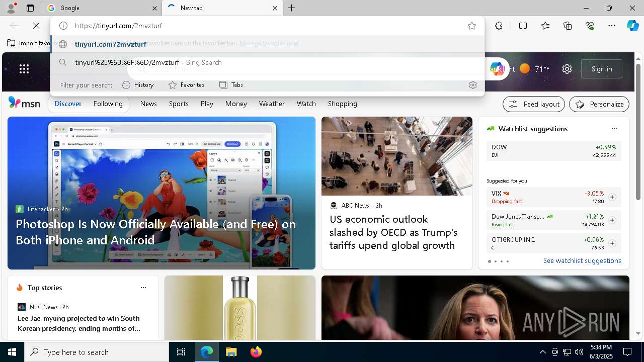The image size is (644, 362).
Task: Open the Extensions icon
Action: (x=499, y=26)
